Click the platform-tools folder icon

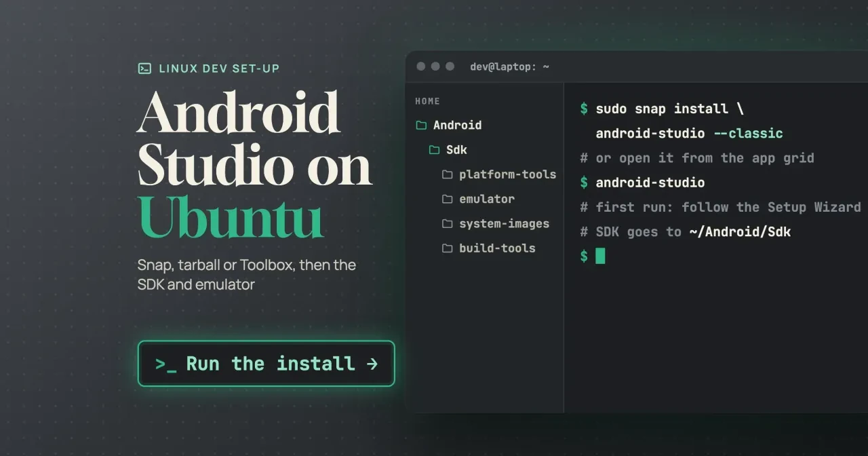(447, 174)
